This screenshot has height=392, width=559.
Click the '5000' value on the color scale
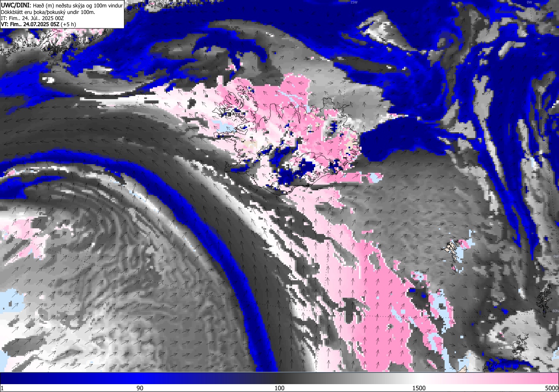(x=552, y=388)
